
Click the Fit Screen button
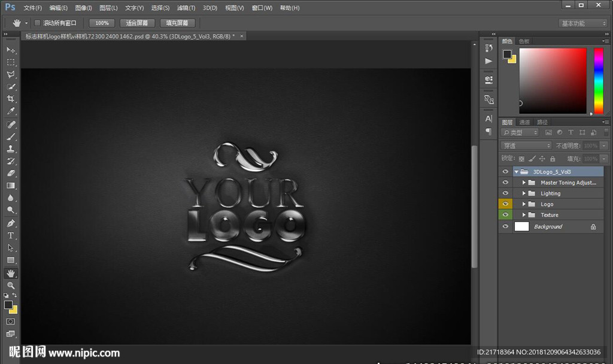pyautogui.click(x=137, y=23)
